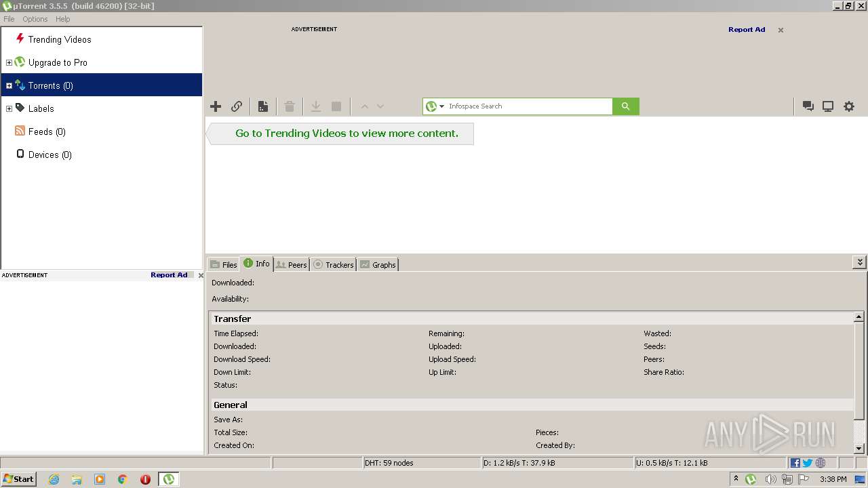The height and width of the screenshot is (488, 868).
Task: Click DHT: 59 nodes status entry
Action: 421,463
